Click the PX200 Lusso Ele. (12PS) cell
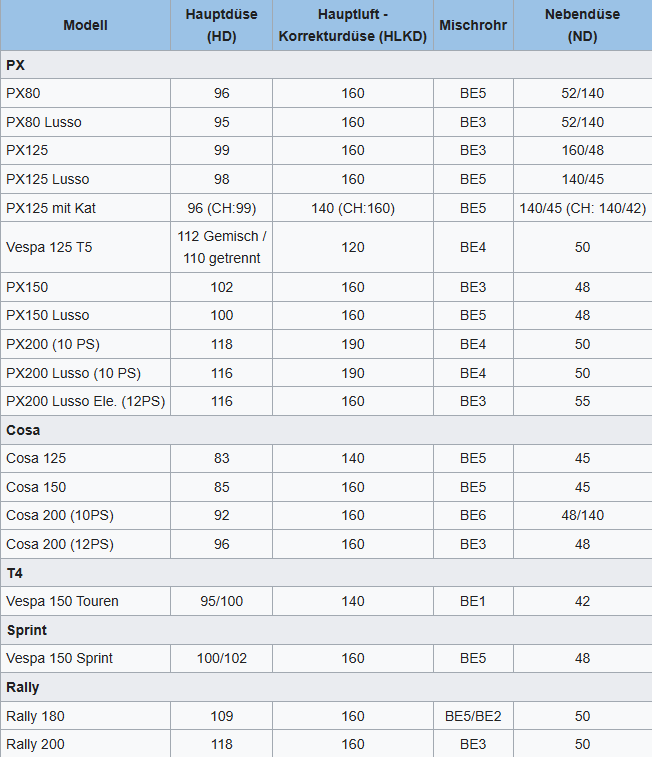The height and width of the screenshot is (757, 652). (x=85, y=401)
